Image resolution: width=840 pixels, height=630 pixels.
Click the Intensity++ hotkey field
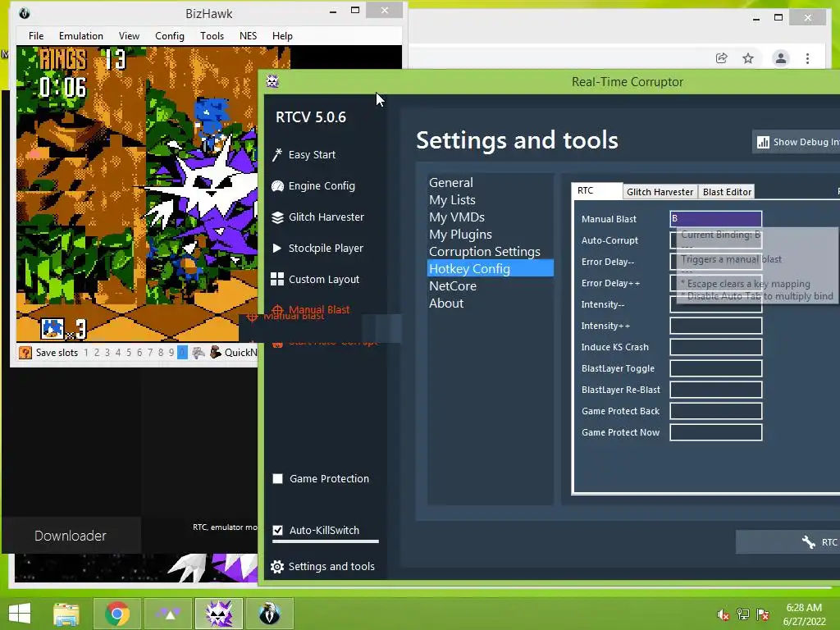715,326
